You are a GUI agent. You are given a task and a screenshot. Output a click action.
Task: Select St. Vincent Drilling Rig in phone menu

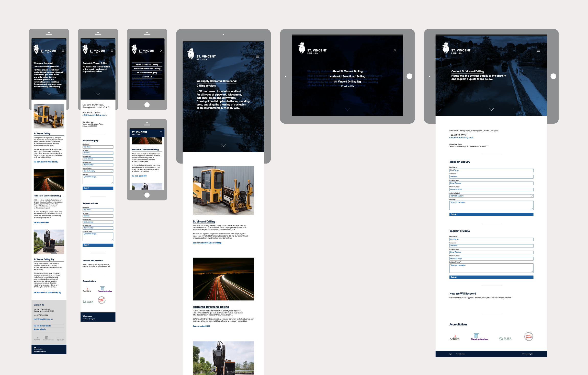pyautogui.click(x=147, y=73)
